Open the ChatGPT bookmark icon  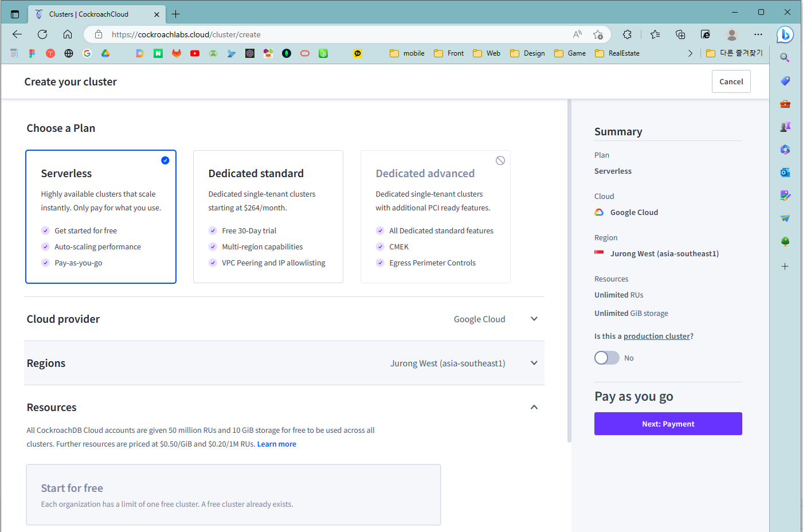(x=250, y=53)
